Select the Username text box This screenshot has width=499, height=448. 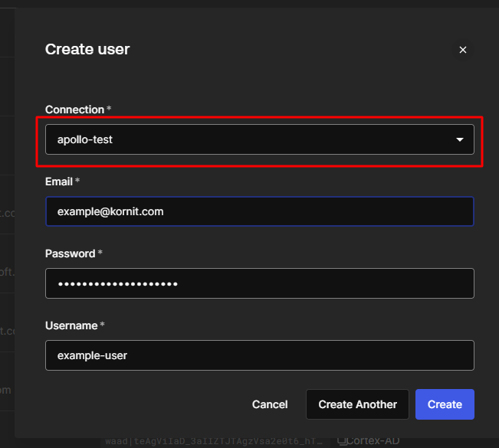click(259, 355)
